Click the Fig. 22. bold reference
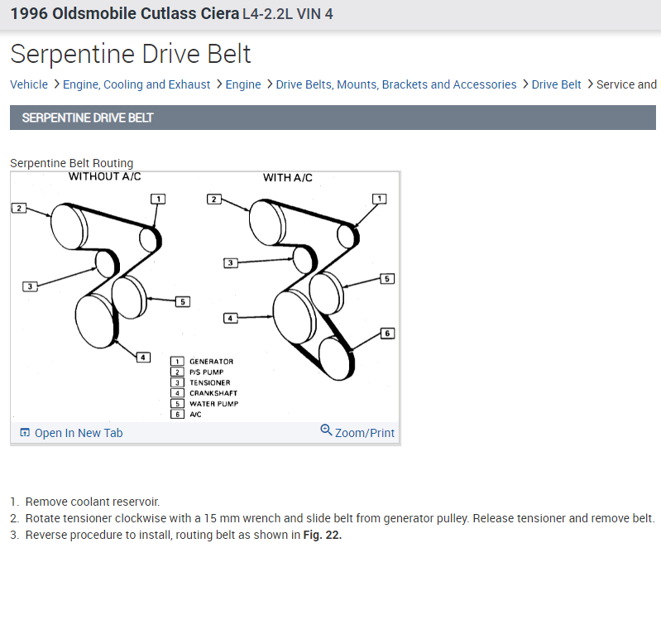 322,535
